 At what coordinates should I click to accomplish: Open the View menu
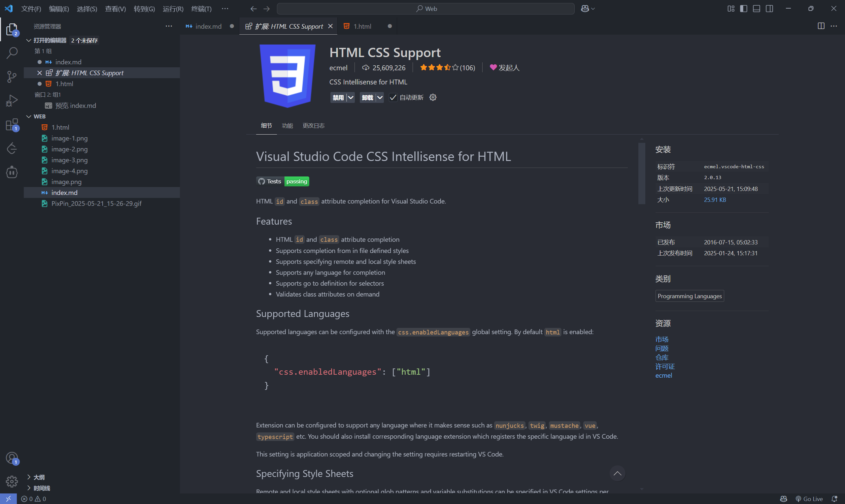(x=115, y=9)
